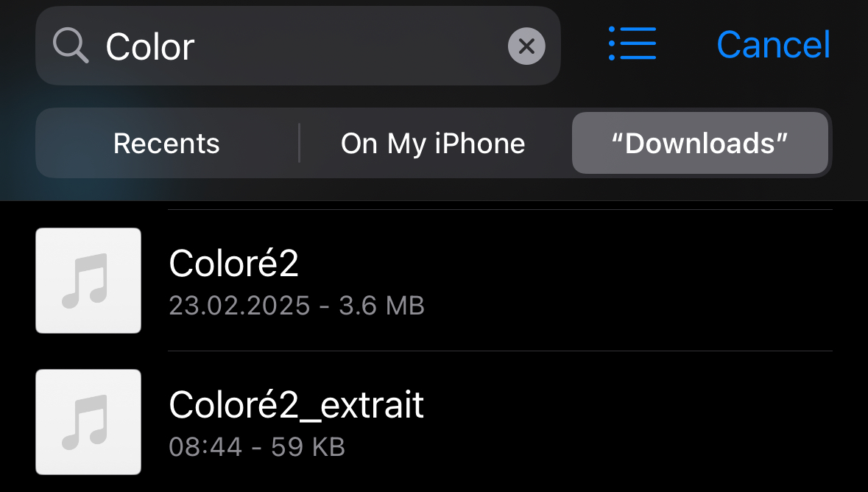Click empty search bar space left of the X
This screenshot has height=492, width=868.
[349, 46]
